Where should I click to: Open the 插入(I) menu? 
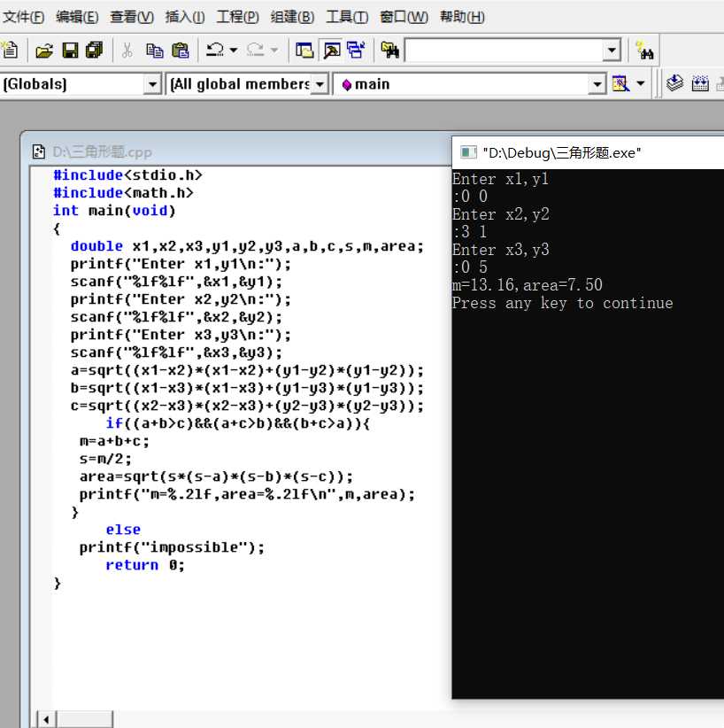click(185, 17)
